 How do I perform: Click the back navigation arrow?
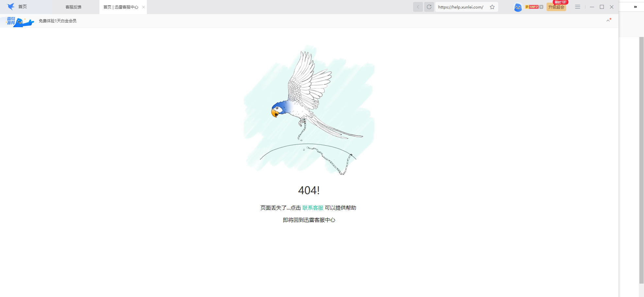pyautogui.click(x=418, y=7)
